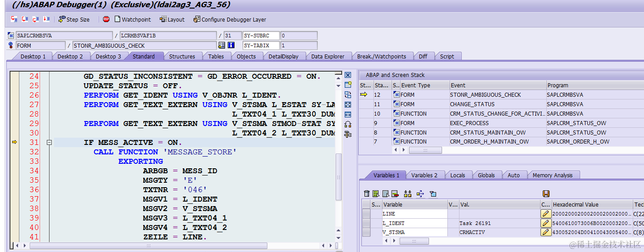Click the SY-TABIX variable field
The width and height of the screenshot is (644, 252).
pos(261,45)
